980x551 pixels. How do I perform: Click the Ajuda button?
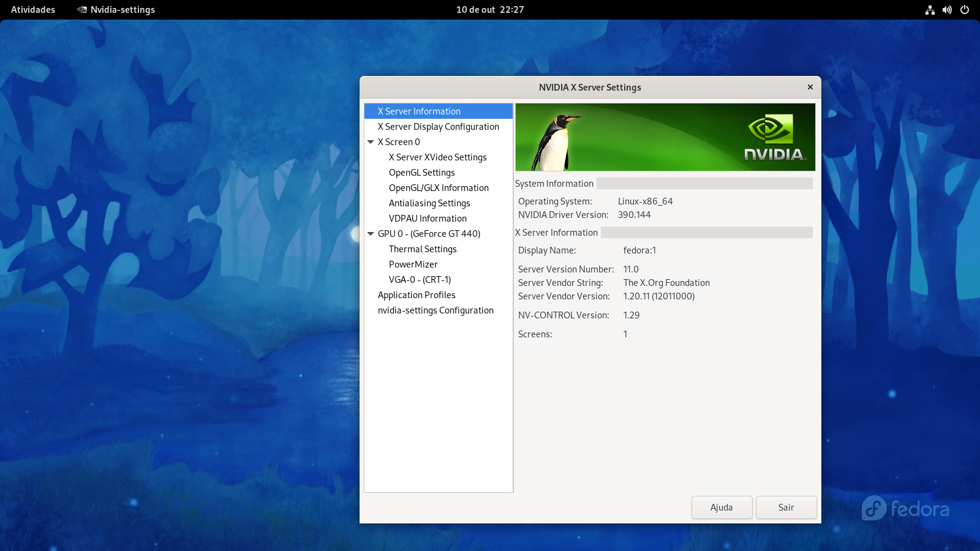click(x=722, y=508)
